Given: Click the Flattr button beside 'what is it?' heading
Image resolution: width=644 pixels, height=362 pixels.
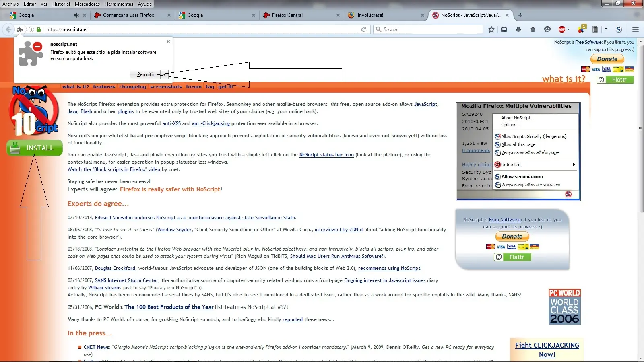Looking at the screenshot, I should pyautogui.click(x=615, y=80).
